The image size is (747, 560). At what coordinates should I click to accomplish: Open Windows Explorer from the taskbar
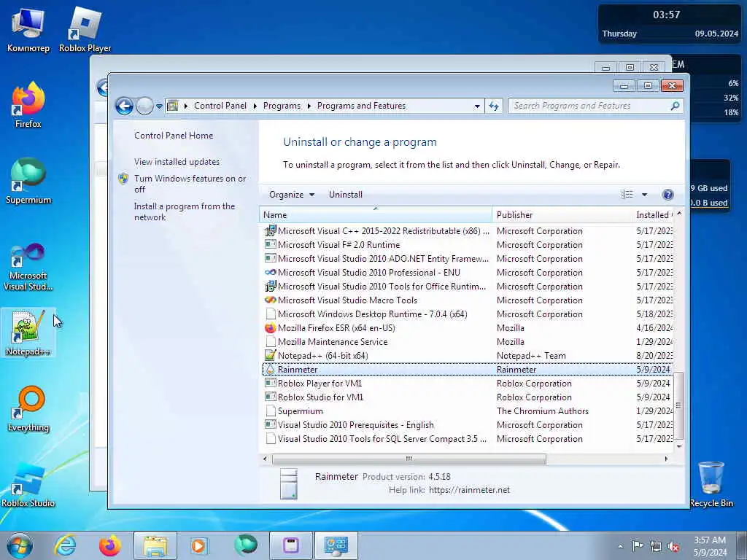coord(155,545)
